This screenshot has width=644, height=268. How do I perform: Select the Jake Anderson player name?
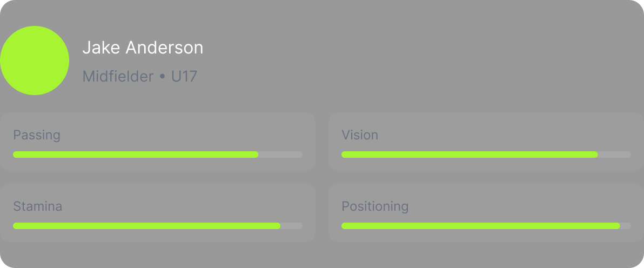tap(143, 48)
